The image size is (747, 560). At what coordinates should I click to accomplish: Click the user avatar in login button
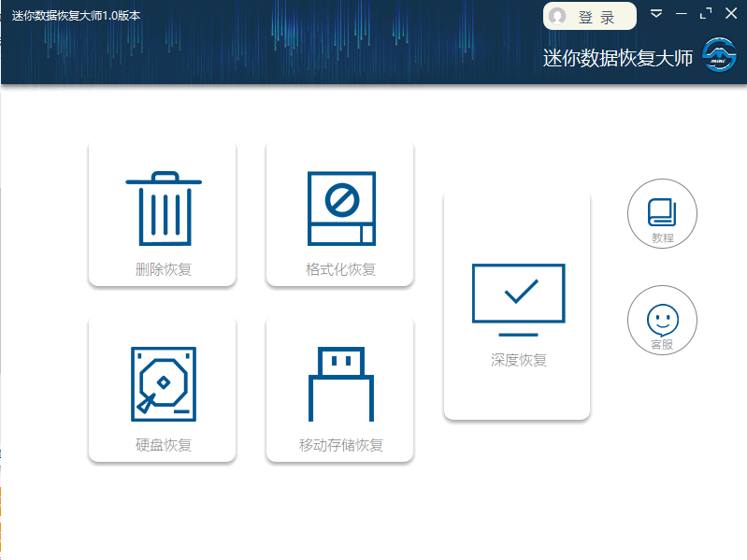tap(557, 16)
